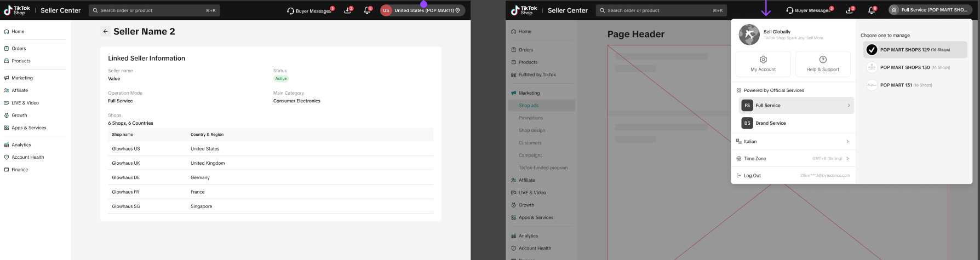Select the checked POP MART SHOPS 129 option

point(915,50)
